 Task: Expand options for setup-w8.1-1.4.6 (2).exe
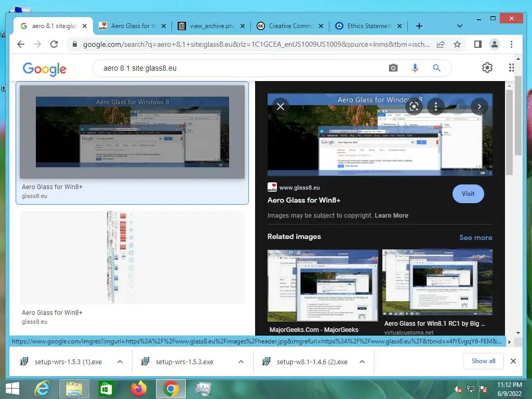(x=362, y=362)
